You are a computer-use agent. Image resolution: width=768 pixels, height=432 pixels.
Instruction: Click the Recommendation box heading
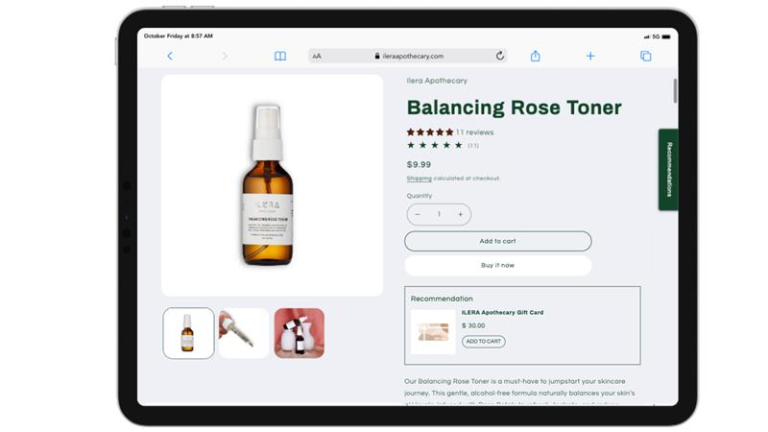442,299
